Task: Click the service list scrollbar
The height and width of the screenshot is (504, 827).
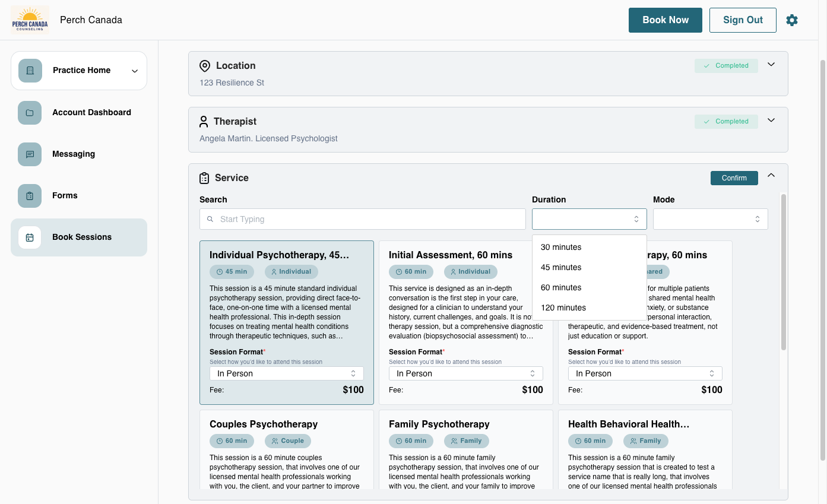Action: [784, 272]
